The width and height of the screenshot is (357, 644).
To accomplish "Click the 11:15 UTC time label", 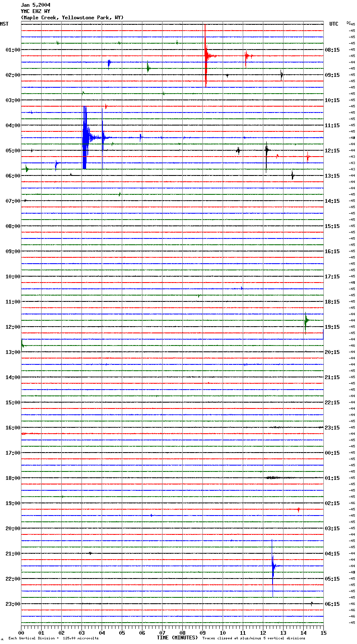I will 332,126.
